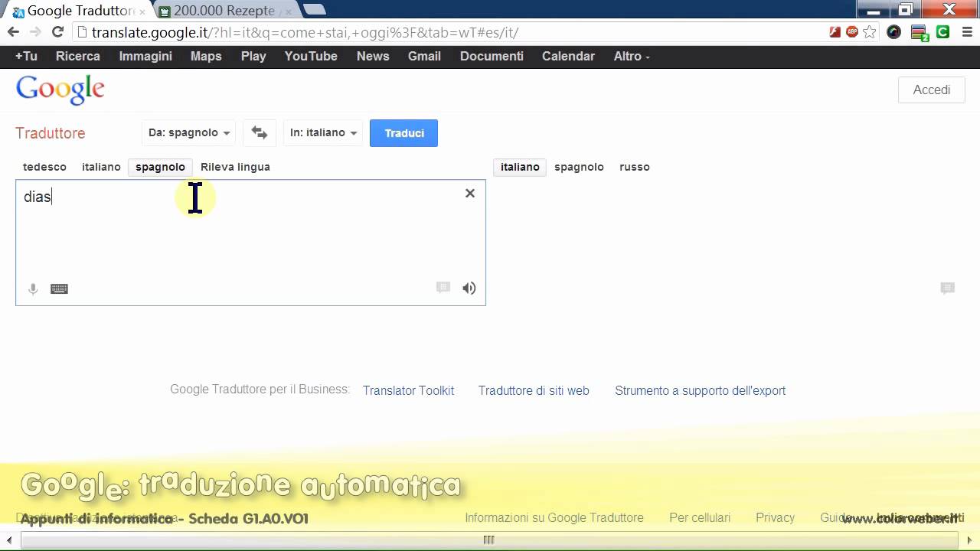Screen dimensions: 980x551
Task: Click the green C extension icon
Action: point(943,32)
